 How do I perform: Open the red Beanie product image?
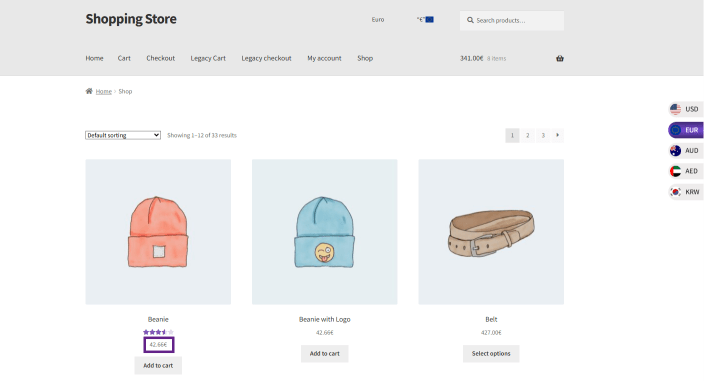[x=158, y=232]
